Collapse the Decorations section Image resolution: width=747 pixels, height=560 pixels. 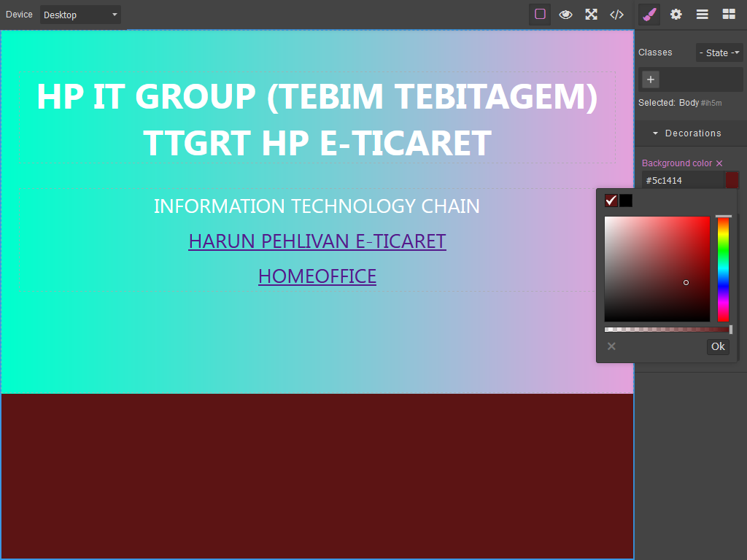click(691, 133)
